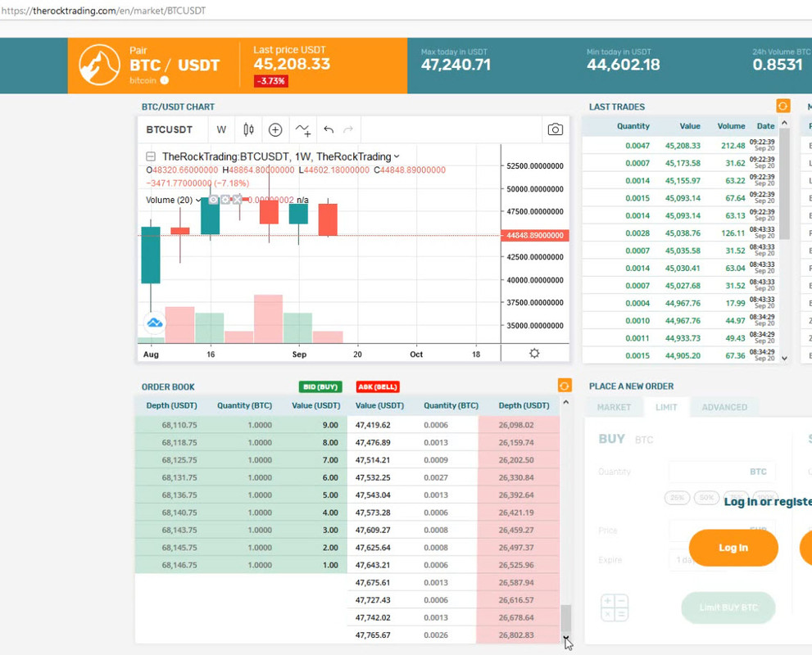Click Order Book scrollbar down arrow

566,639
